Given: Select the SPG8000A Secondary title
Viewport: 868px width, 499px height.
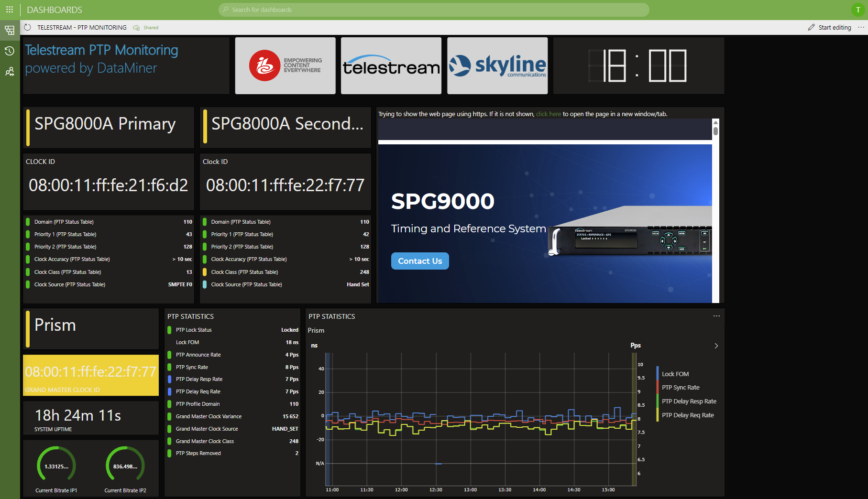Looking at the screenshot, I should (x=287, y=123).
